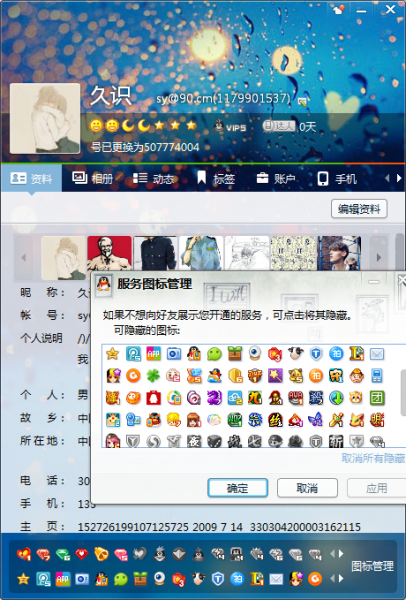Click the envelope icon in the bottom bar
Viewport: 406px width, 600px height.
tap(276, 579)
